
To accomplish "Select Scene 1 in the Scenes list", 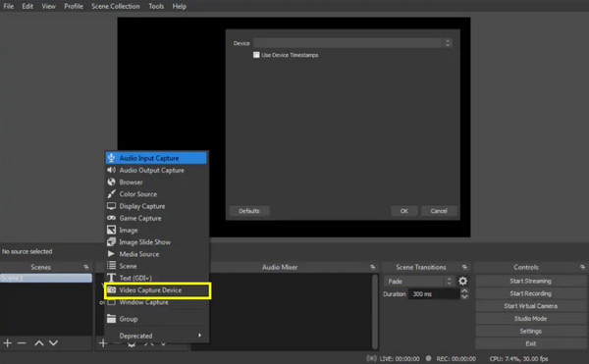I will click(46, 278).
